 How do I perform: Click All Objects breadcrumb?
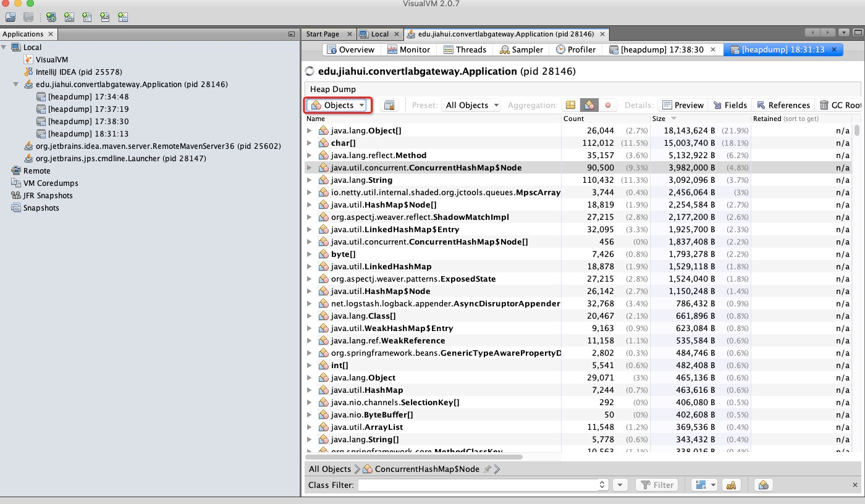(x=329, y=469)
